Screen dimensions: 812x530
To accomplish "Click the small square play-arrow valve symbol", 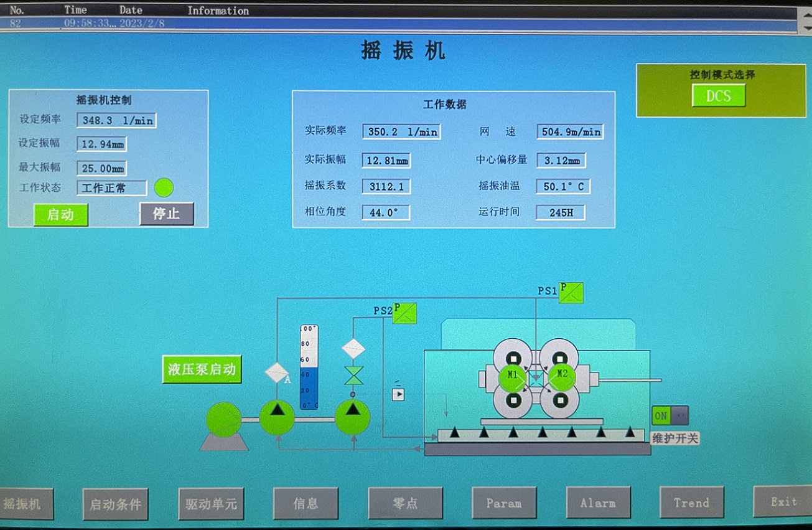I will [398, 394].
